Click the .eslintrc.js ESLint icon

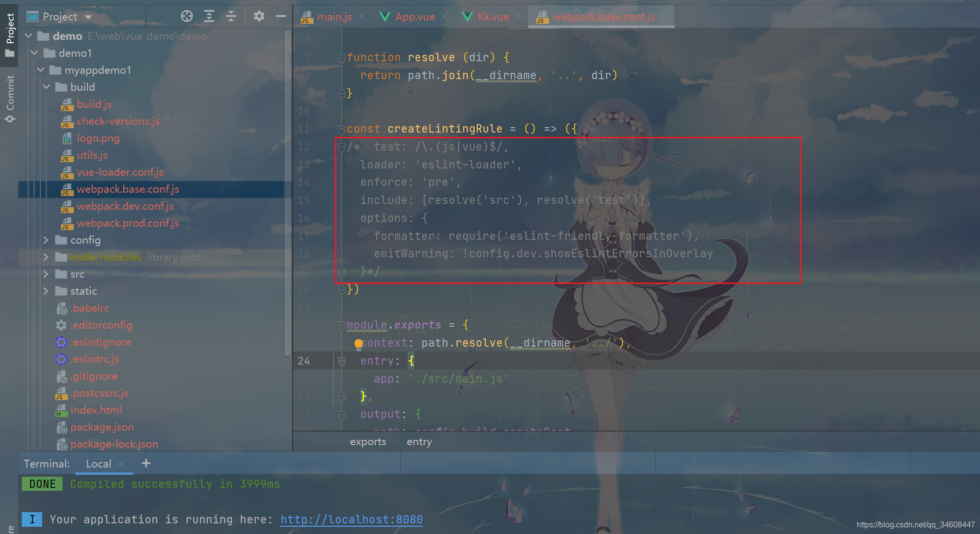[61, 359]
